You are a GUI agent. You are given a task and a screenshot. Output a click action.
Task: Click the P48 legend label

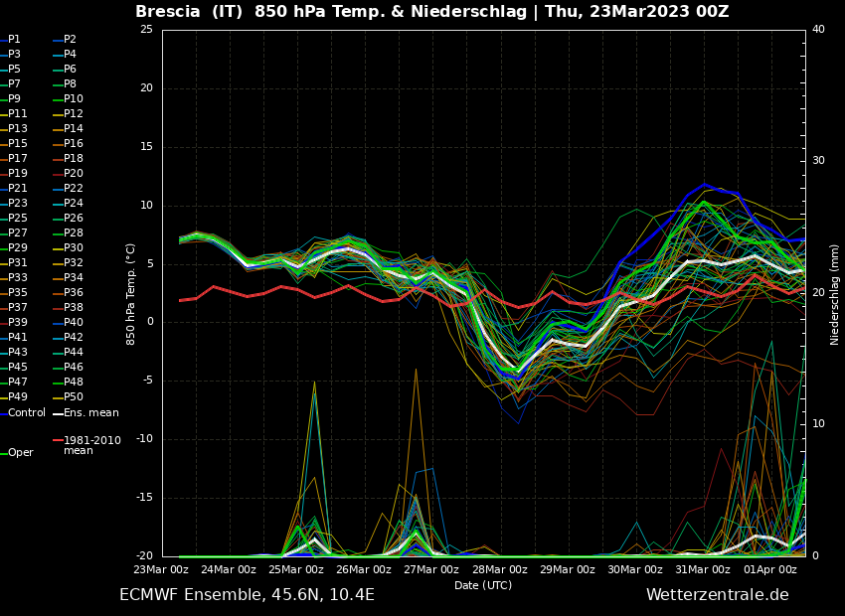[x=74, y=382]
